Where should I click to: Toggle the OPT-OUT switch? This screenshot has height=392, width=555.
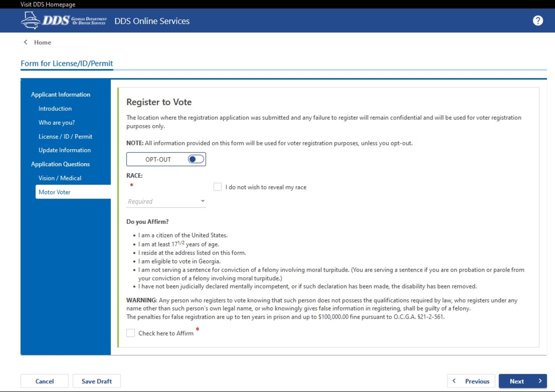[x=196, y=159]
